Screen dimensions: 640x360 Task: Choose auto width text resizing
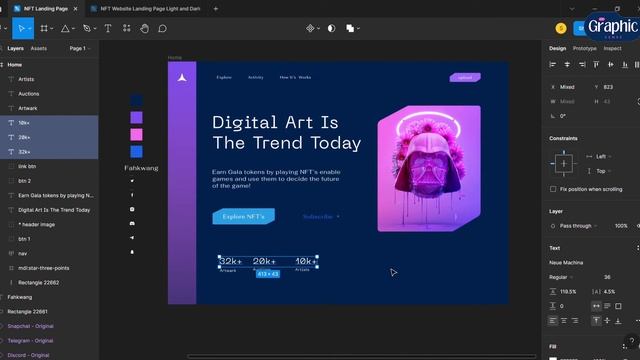coord(596,306)
